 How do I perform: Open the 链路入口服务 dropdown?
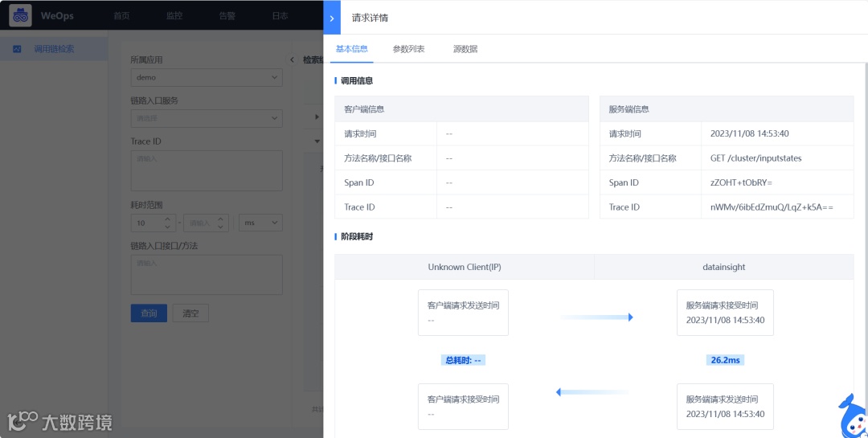click(207, 118)
